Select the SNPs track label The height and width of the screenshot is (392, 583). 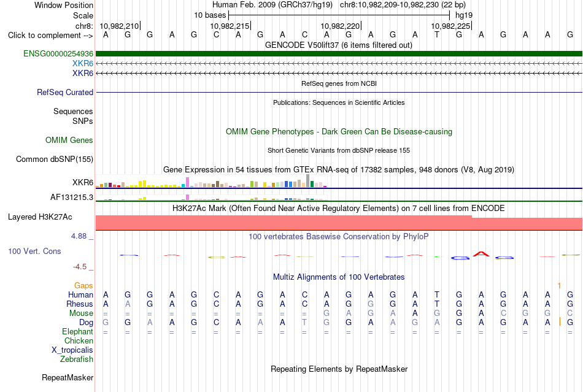83,121
